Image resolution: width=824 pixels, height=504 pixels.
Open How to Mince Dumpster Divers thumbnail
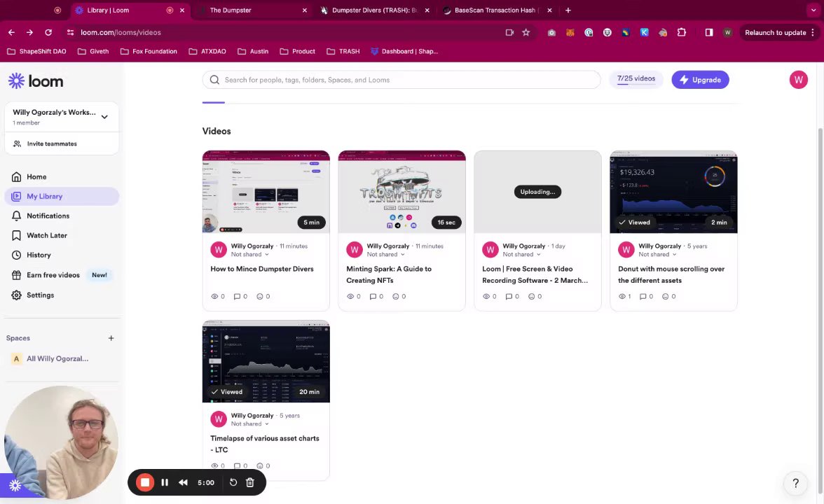click(266, 192)
